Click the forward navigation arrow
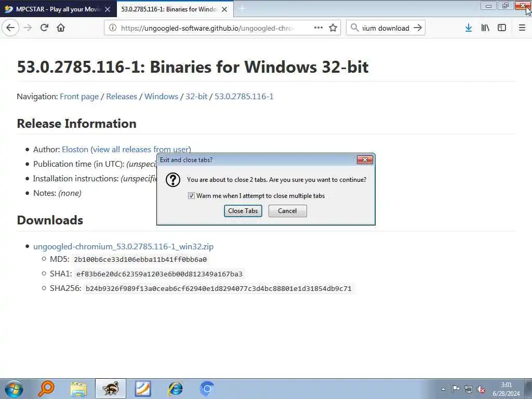The width and height of the screenshot is (532, 399). (x=28, y=28)
